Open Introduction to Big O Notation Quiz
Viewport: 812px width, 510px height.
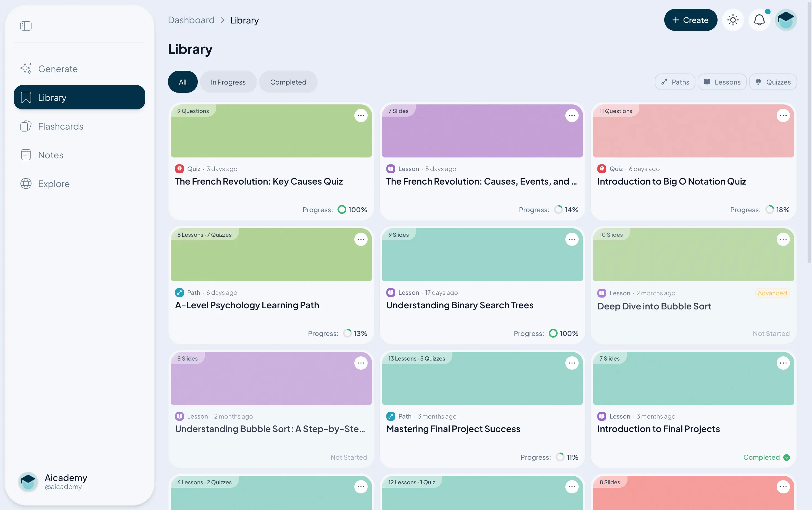coord(672,182)
